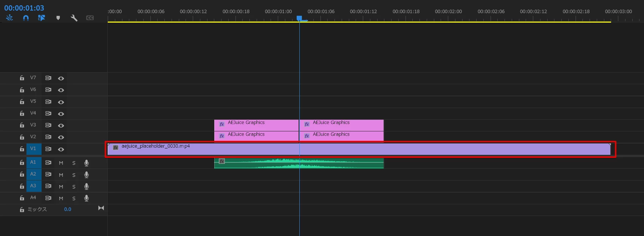The width and height of the screenshot is (644, 236).
Task: Toggle lock on track V2
Action: [x=22, y=137]
